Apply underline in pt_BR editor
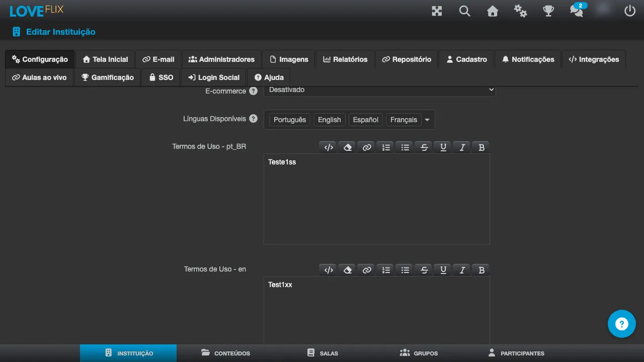This screenshot has height=362, width=644. click(443, 147)
